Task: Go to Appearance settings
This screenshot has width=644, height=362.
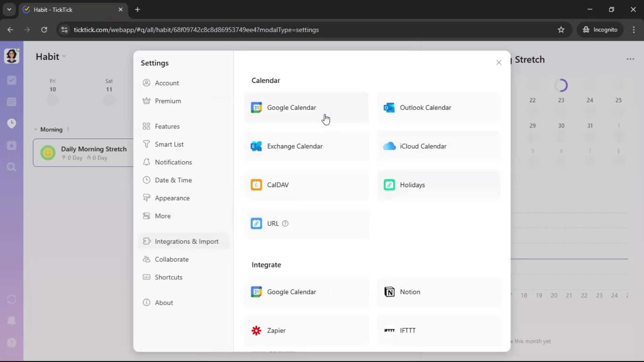Action: click(172, 198)
